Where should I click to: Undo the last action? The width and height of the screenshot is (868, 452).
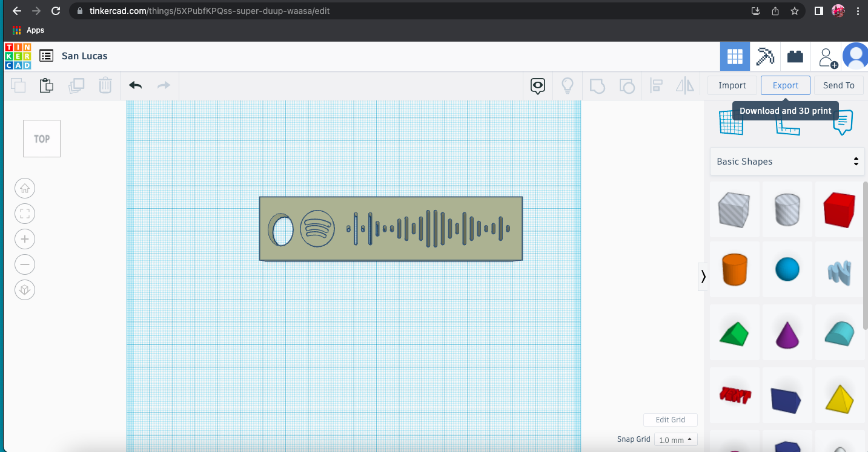pos(135,85)
